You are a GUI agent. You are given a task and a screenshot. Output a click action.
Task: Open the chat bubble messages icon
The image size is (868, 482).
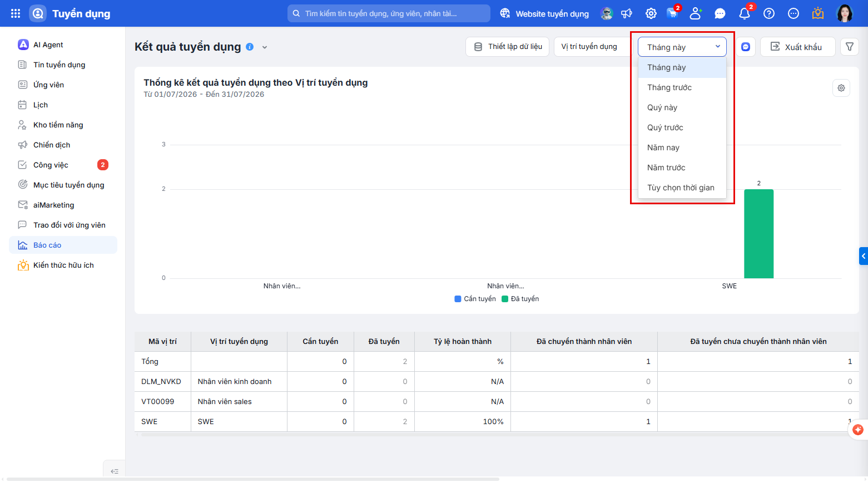coord(720,13)
